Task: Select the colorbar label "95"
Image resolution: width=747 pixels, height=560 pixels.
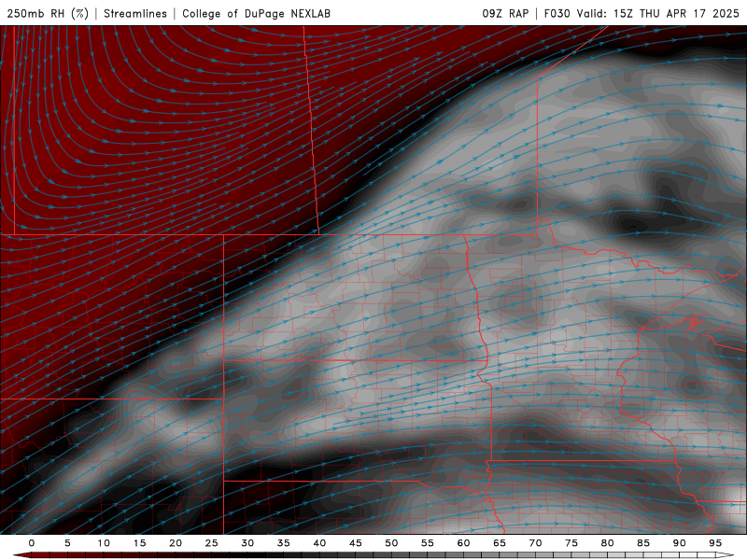Action: tap(715, 543)
